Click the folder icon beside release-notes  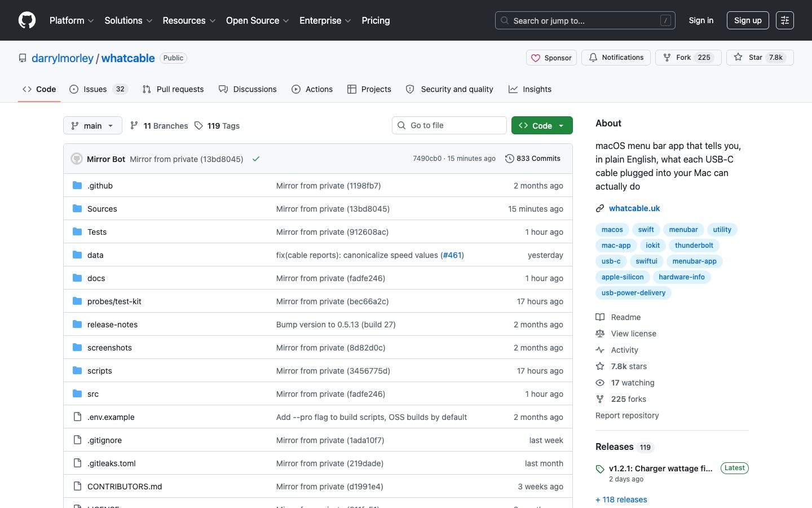coord(77,324)
